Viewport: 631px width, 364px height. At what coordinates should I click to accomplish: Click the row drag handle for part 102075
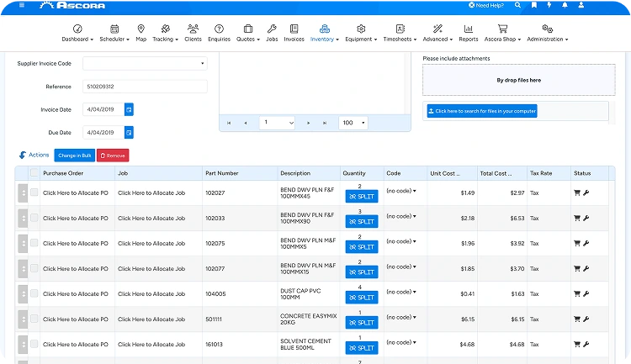tap(23, 243)
